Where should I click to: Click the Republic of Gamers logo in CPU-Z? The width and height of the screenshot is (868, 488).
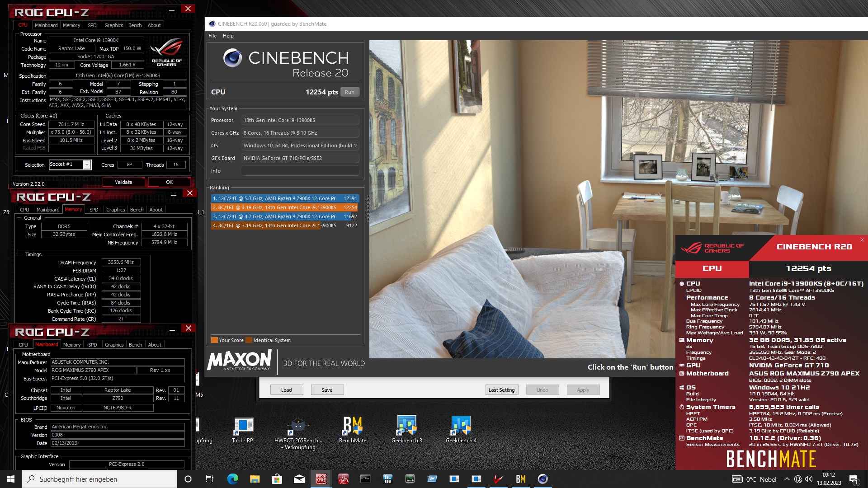(166, 52)
